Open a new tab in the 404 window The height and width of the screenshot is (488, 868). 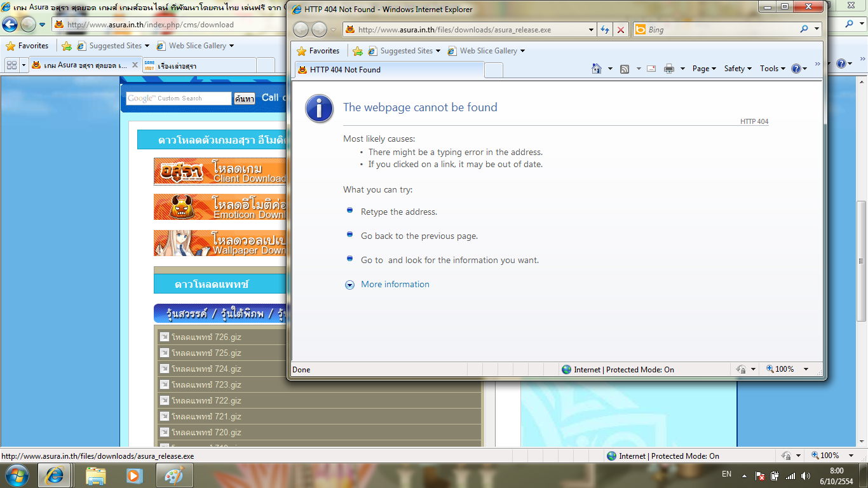click(x=494, y=70)
